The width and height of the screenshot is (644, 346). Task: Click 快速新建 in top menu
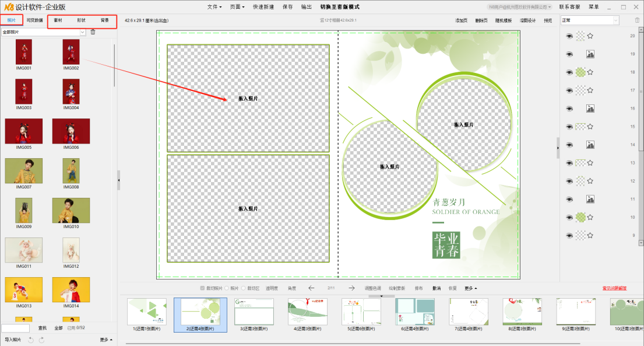[x=263, y=7]
